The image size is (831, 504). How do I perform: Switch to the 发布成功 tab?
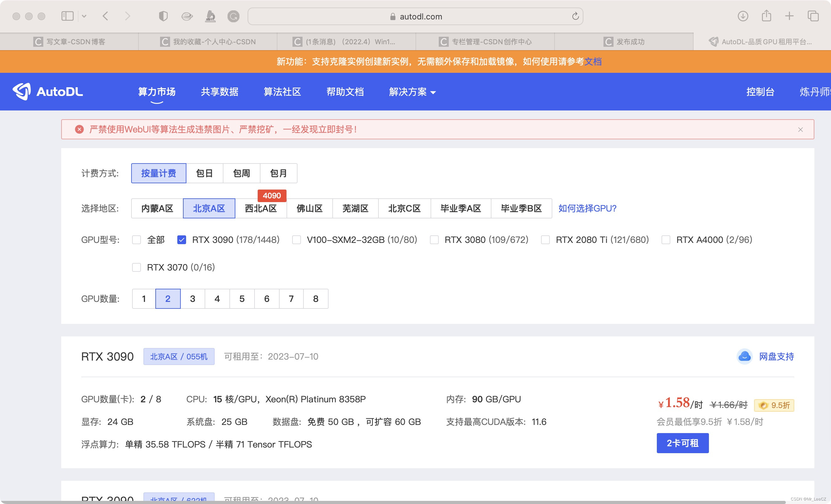(624, 41)
